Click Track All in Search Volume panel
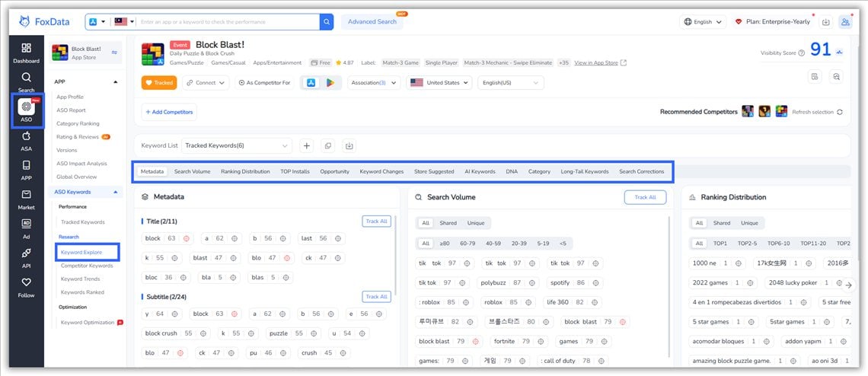This screenshot has height=376, width=868. [645, 197]
